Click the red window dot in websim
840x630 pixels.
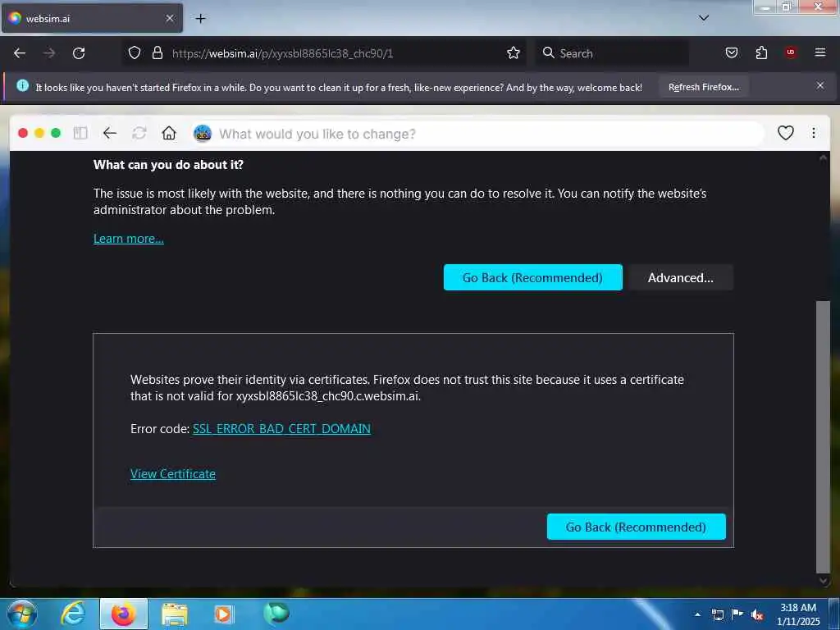(23, 133)
